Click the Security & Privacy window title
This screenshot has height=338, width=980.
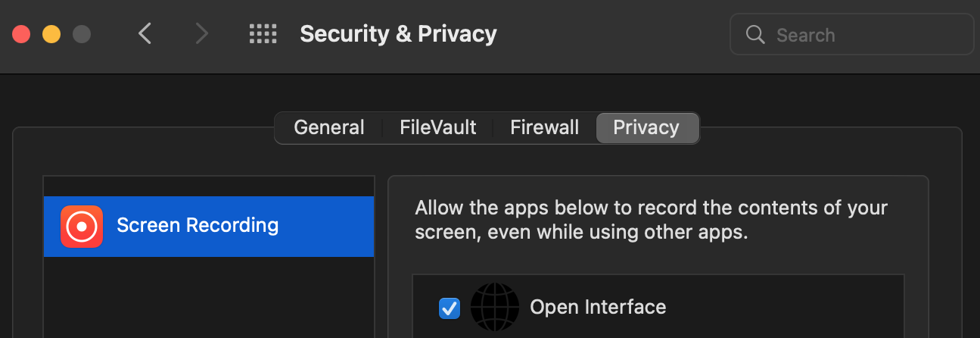(398, 34)
